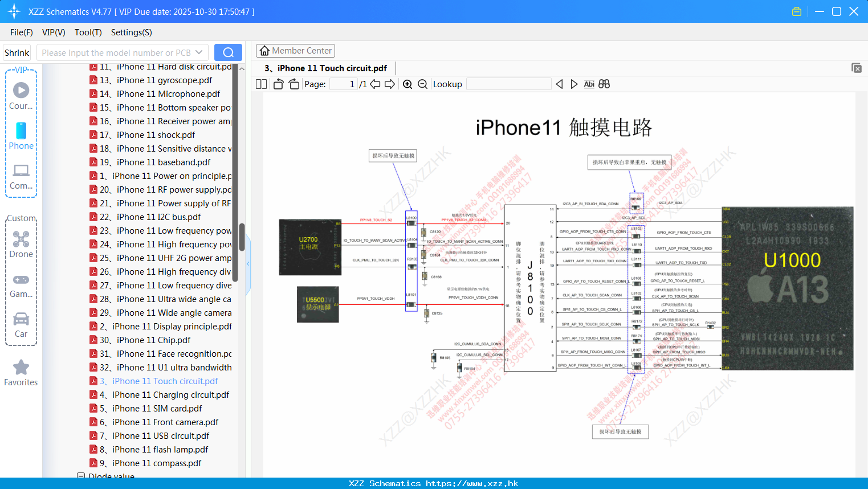Go to previous page arrow
868x489 pixels.
point(375,84)
